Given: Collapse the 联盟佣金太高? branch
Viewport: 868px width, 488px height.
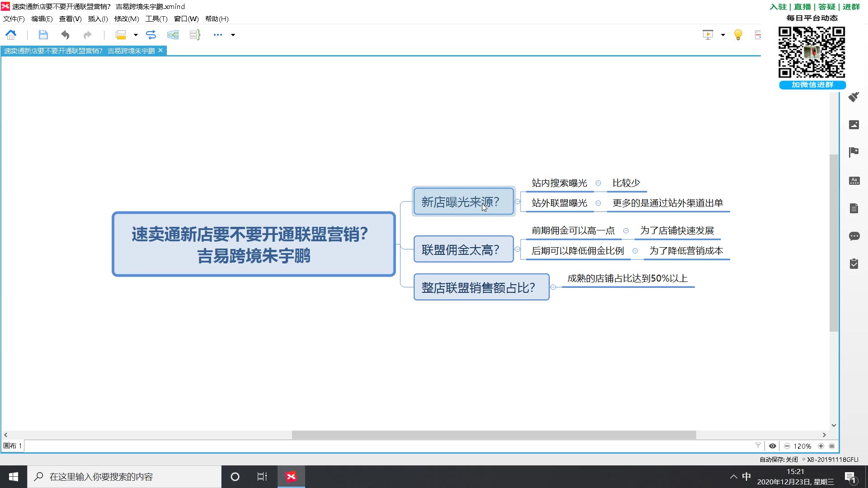Looking at the screenshot, I should 517,249.
